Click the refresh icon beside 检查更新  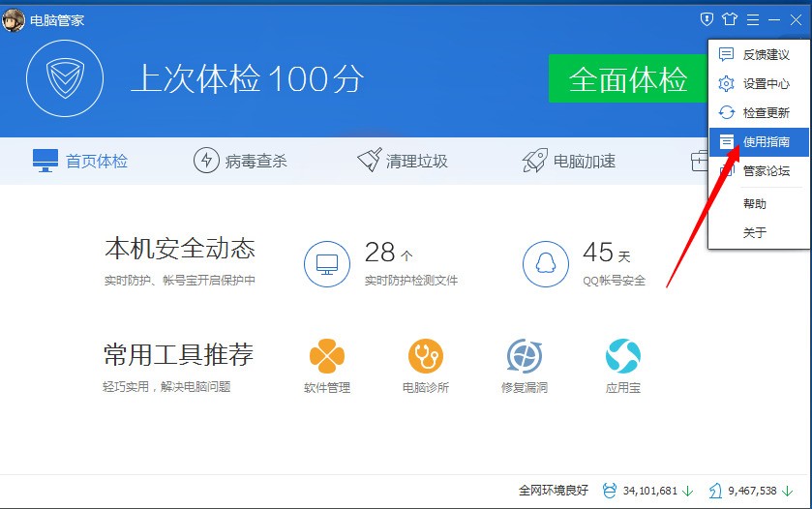click(727, 112)
